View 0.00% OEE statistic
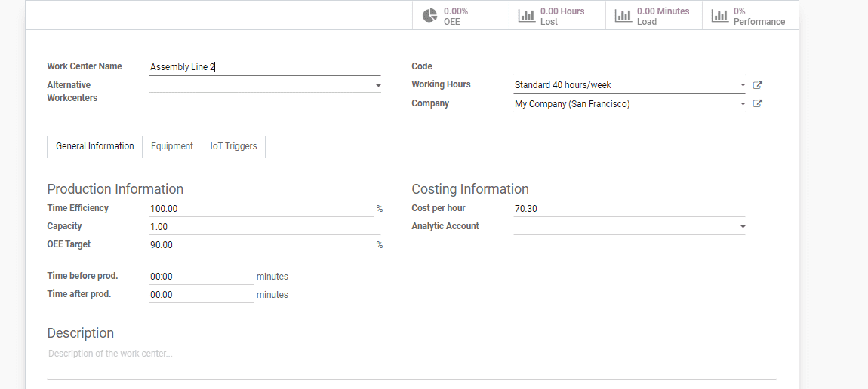 tap(460, 16)
